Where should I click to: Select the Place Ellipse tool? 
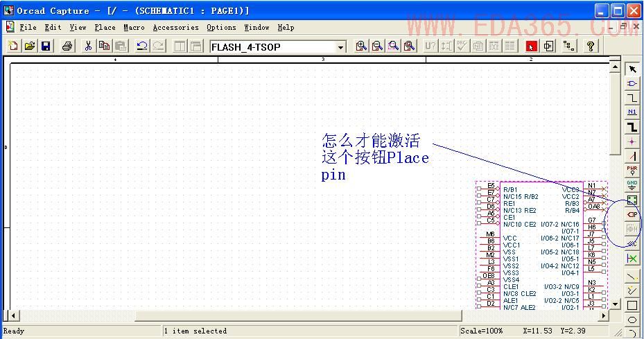pyautogui.click(x=632, y=320)
